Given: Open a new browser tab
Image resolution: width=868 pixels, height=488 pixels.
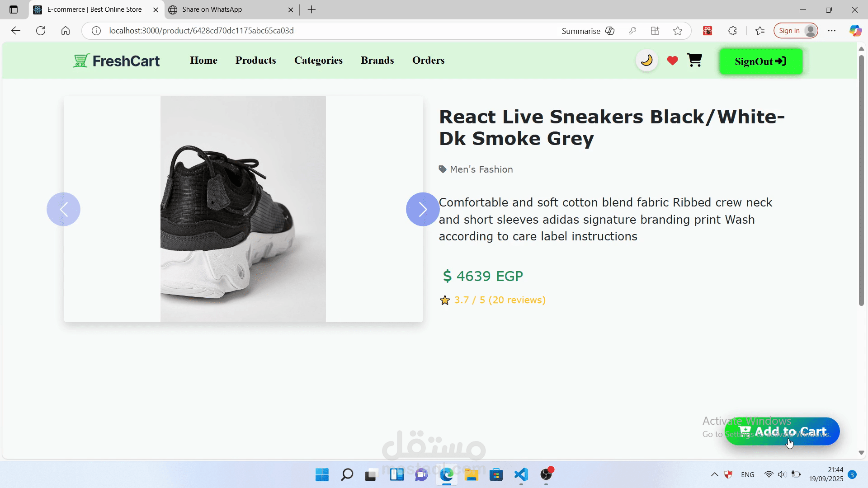Looking at the screenshot, I should (x=311, y=9).
